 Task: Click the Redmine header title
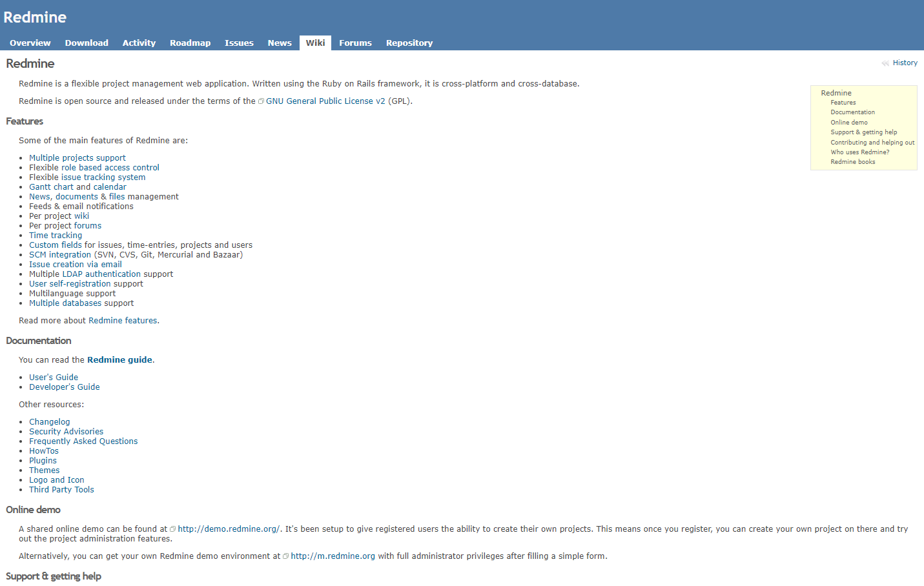35,17
